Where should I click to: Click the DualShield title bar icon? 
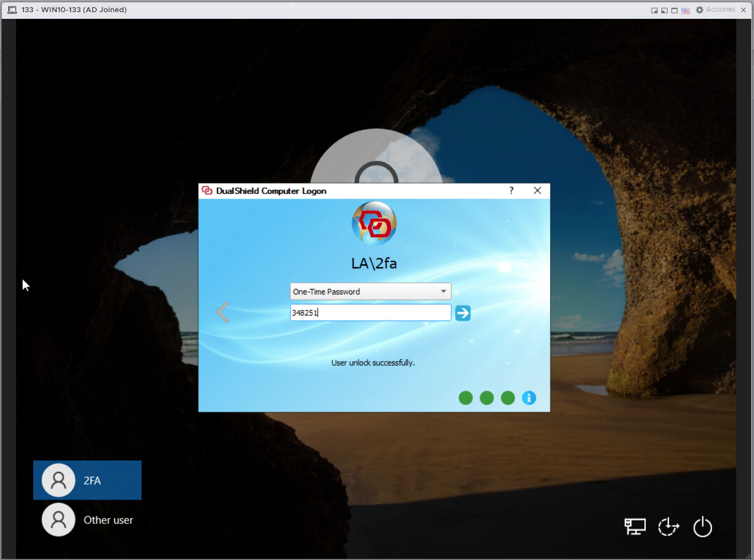point(207,191)
